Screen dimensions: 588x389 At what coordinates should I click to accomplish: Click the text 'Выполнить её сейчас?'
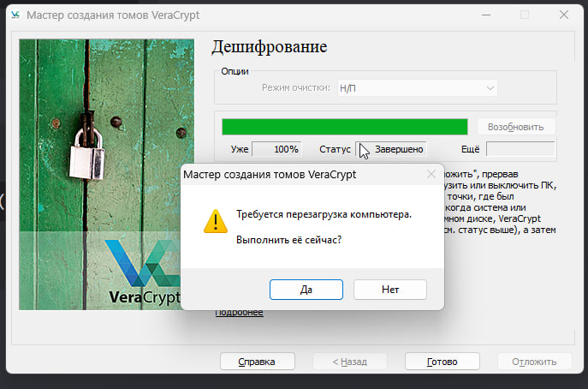point(288,240)
